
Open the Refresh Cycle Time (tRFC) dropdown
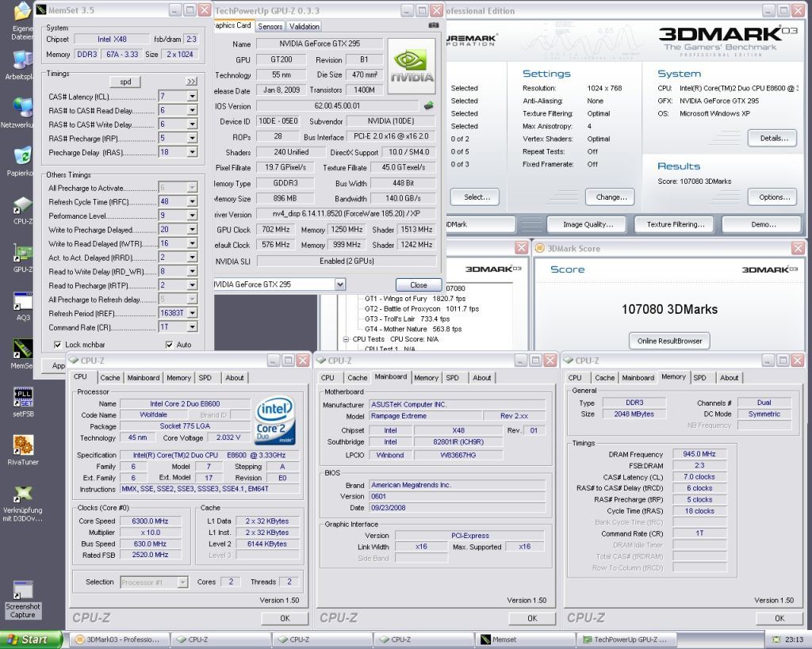192,201
